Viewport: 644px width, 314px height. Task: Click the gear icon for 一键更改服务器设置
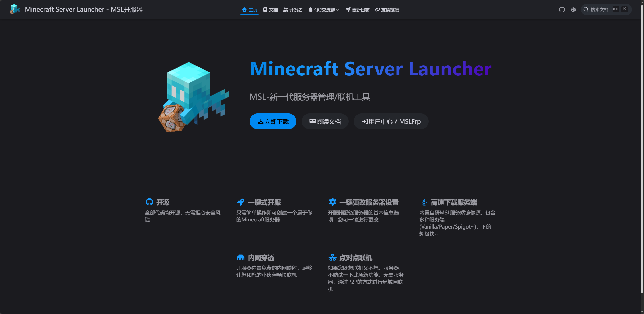point(332,202)
